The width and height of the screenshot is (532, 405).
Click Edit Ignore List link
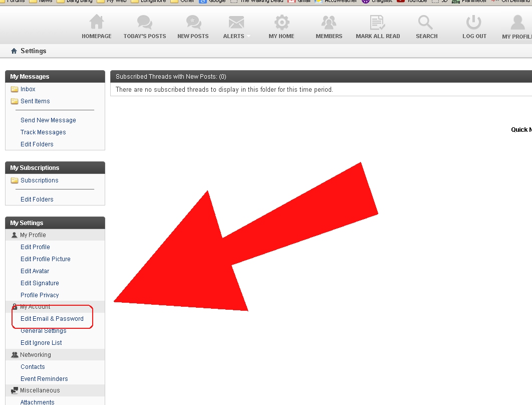pos(41,343)
